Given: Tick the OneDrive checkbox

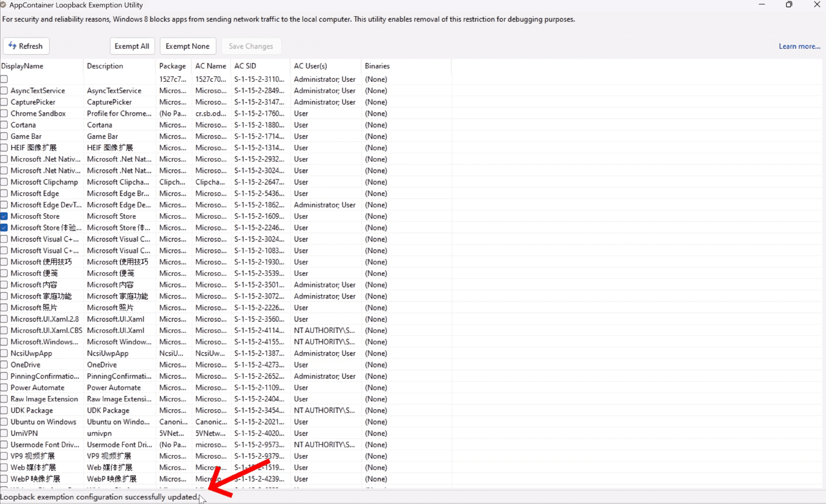Looking at the screenshot, I should coord(4,365).
